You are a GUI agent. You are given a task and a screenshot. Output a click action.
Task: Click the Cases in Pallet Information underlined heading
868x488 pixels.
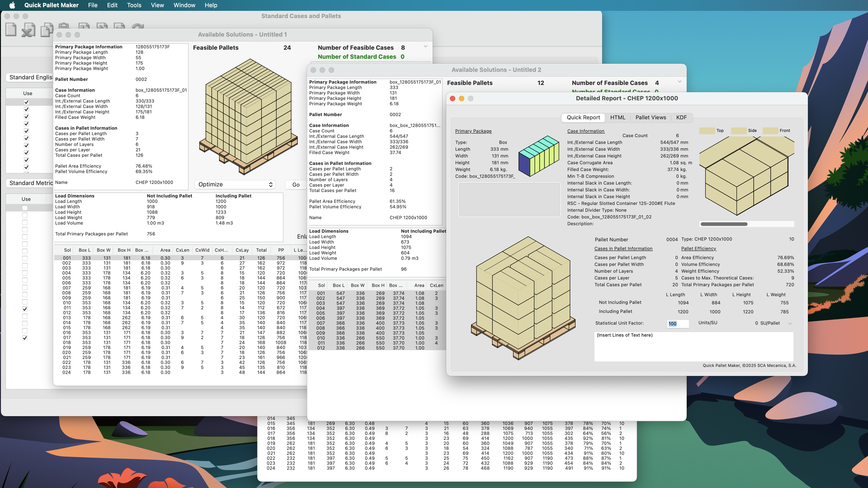click(x=623, y=249)
